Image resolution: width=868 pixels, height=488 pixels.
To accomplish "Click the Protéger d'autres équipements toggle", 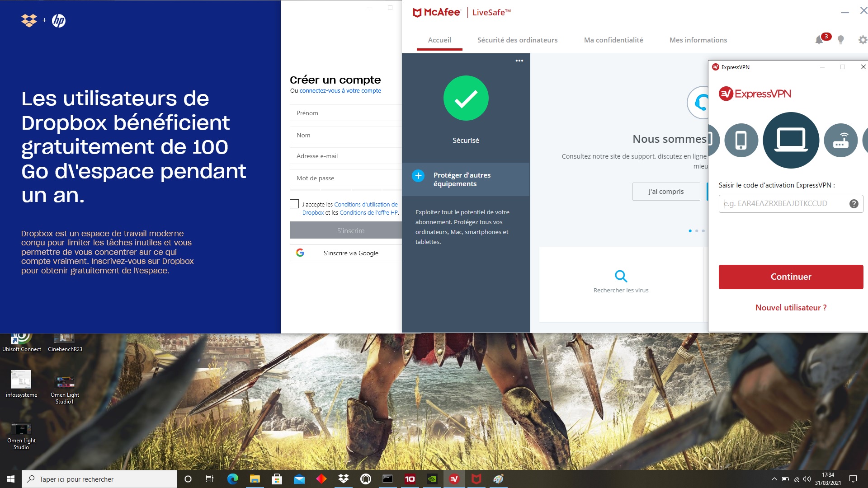I will [x=418, y=179].
